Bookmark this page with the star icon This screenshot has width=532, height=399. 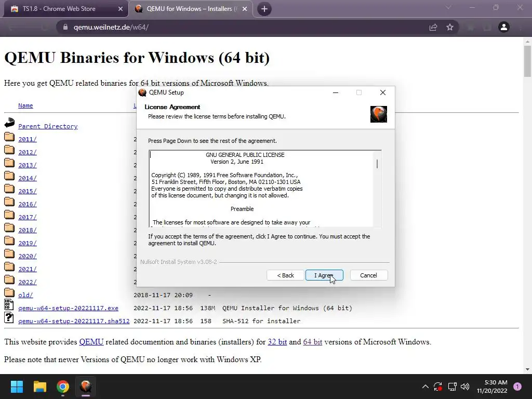pyautogui.click(x=450, y=27)
